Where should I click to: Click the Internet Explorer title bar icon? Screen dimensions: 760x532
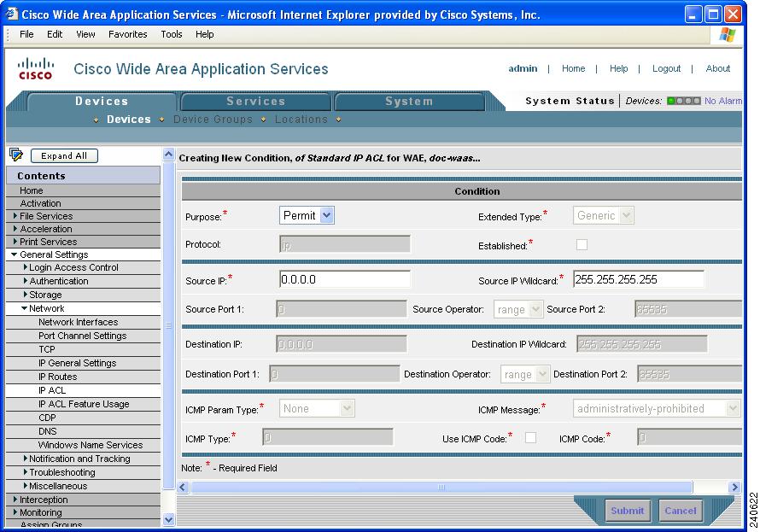tap(12, 14)
